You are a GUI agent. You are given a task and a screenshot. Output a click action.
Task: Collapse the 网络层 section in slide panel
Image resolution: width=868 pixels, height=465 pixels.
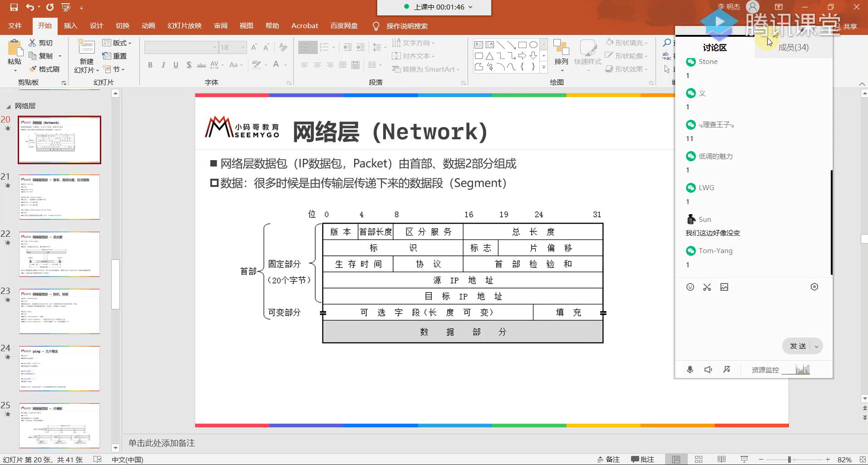tap(8, 106)
